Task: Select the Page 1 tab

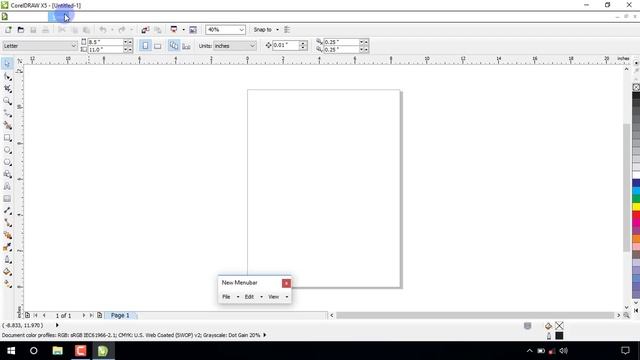Action: pos(120,316)
